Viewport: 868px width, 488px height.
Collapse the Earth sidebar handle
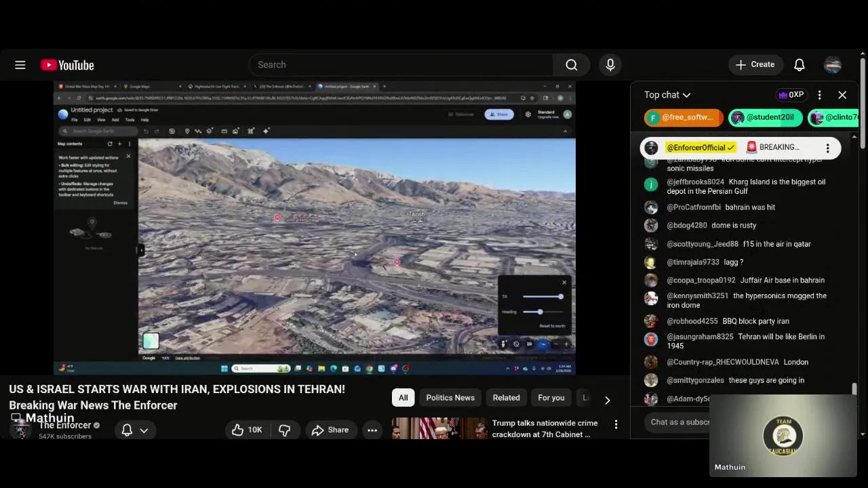click(x=141, y=250)
